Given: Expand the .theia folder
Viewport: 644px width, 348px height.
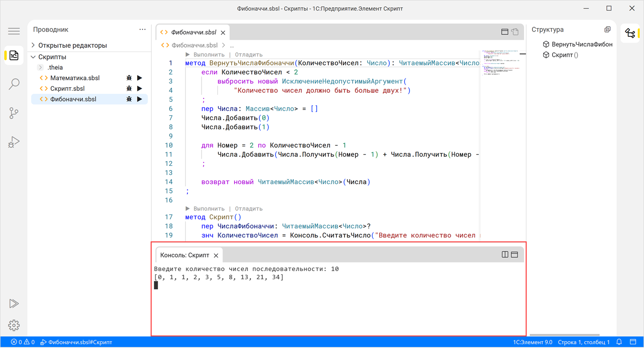Looking at the screenshot, I should 41,67.
